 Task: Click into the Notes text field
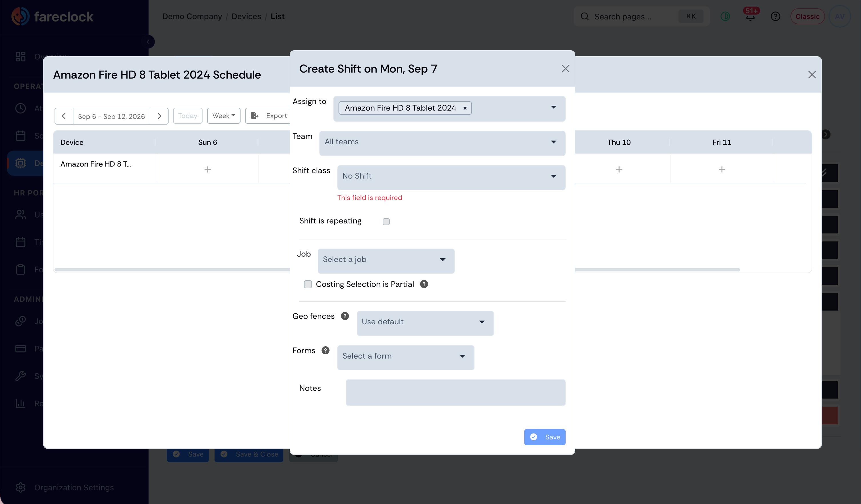point(455,392)
